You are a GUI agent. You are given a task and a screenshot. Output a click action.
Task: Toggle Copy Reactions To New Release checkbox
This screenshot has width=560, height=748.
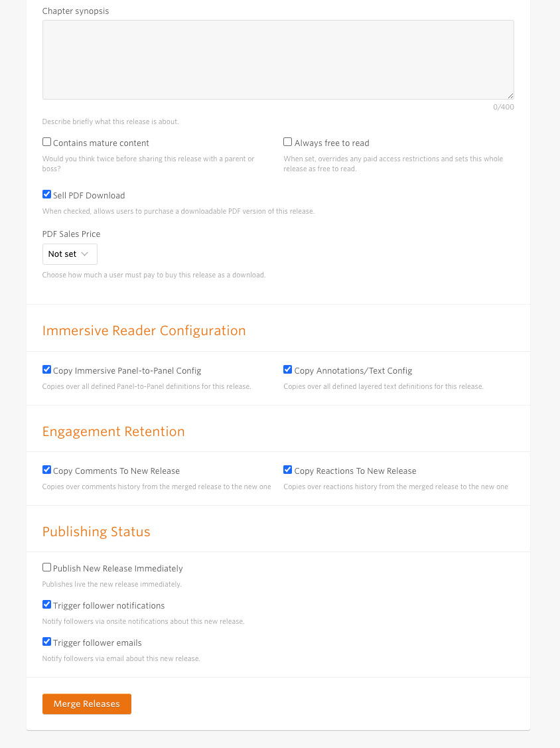[x=288, y=469]
